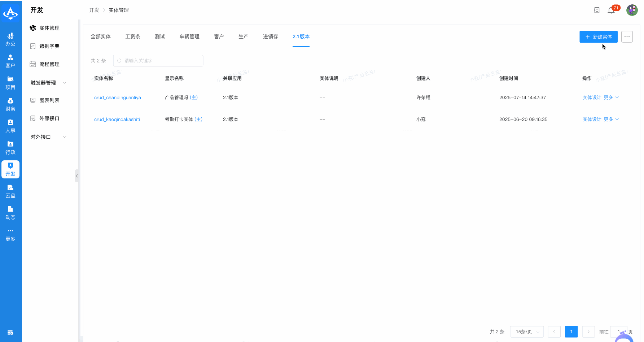Screen dimensions: 644x342
Task: Open the user avatar profile
Action: point(632,10)
